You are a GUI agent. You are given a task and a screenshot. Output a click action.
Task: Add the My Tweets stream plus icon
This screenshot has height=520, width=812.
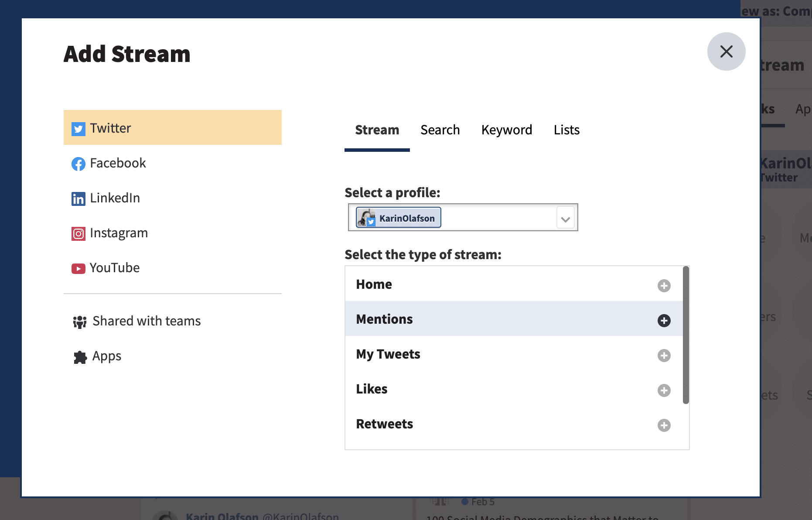[x=664, y=356]
